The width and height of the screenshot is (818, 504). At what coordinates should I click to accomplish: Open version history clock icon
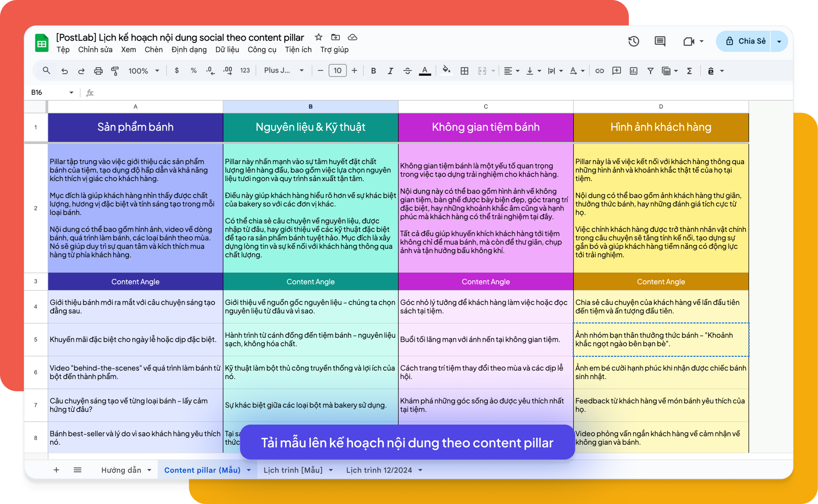(634, 41)
